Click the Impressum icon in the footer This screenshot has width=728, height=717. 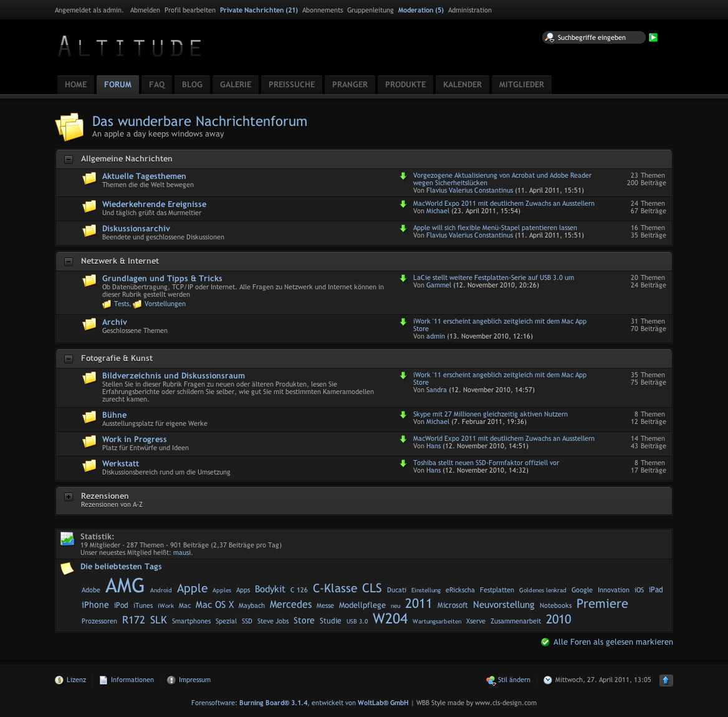(x=171, y=680)
